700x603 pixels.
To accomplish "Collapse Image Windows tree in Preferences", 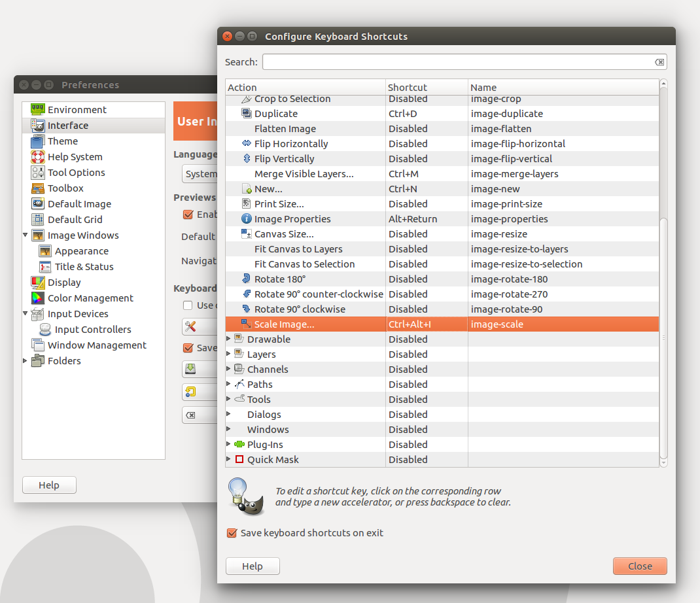I will [x=26, y=235].
